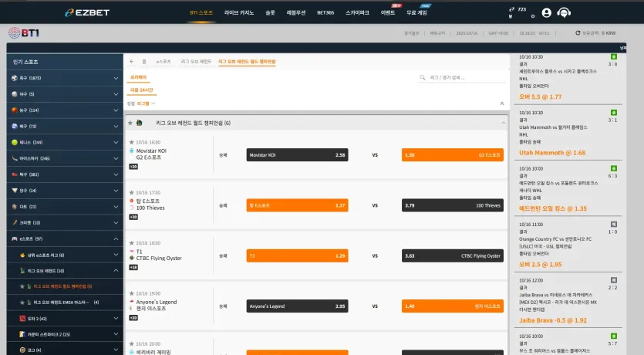Click the Jaiba Brava -0.5 @ 1.92 result
This screenshot has width=644, height=355.
coord(553,320)
